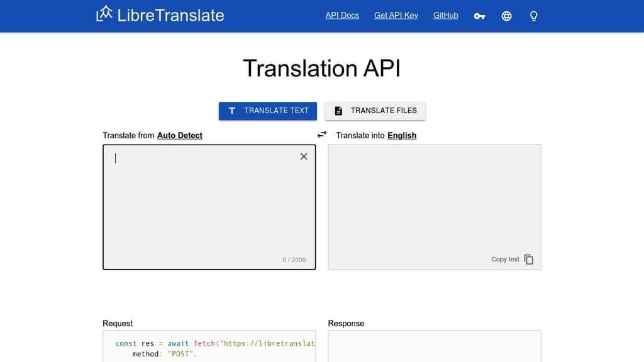The image size is (644, 362).
Task: Open the API Docs link
Action: [342, 15]
